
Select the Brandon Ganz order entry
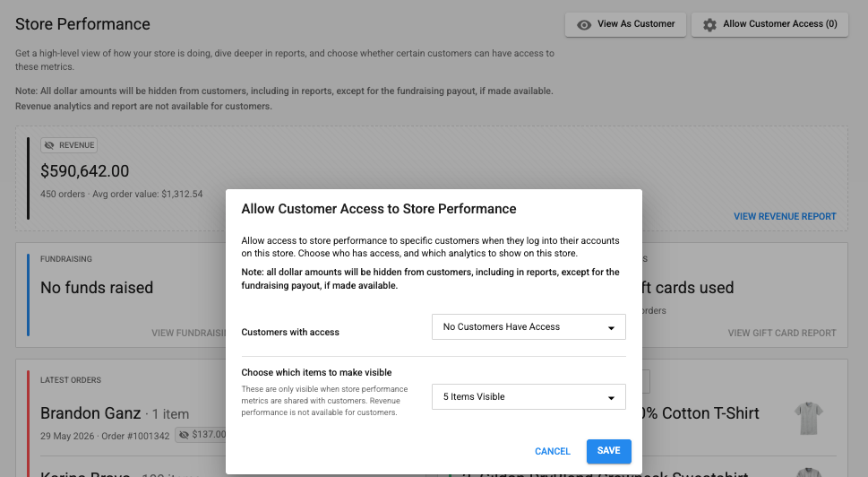[133, 423]
